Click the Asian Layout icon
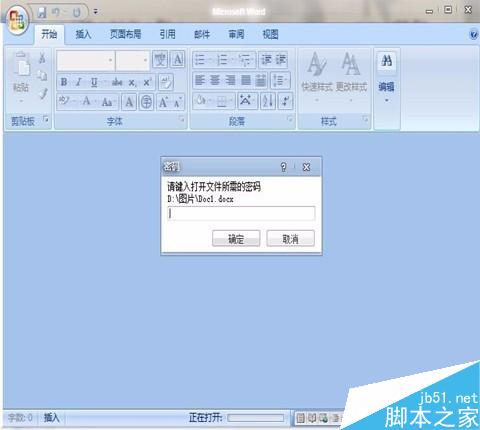 [x=246, y=100]
